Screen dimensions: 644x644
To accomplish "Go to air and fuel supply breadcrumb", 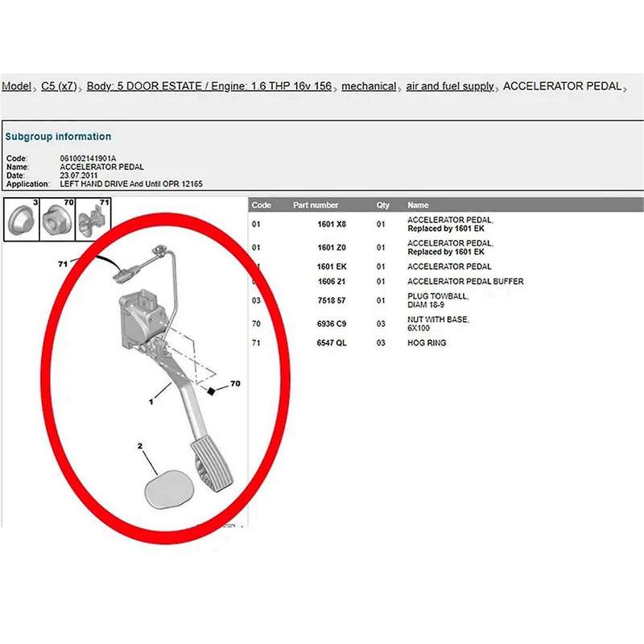I will (x=450, y=86).
